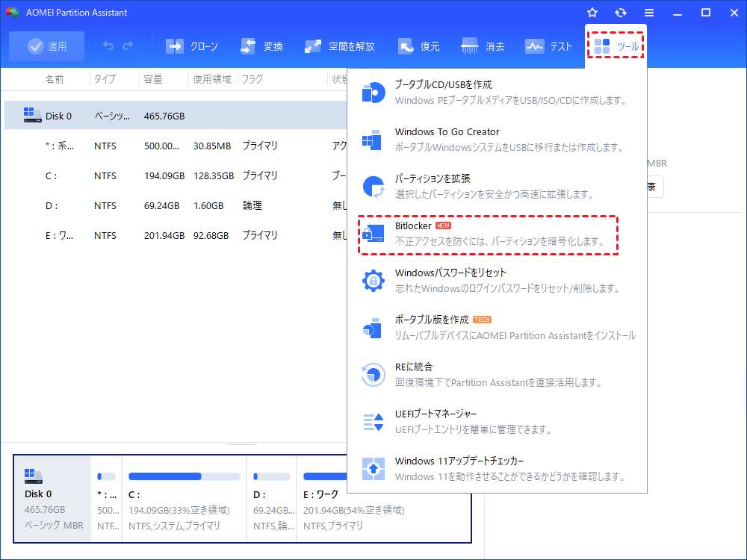Image resolution: width=747 pixels, height=560 pixels.
Task: Click the extend partition pie icon
Action: [373, 187]
